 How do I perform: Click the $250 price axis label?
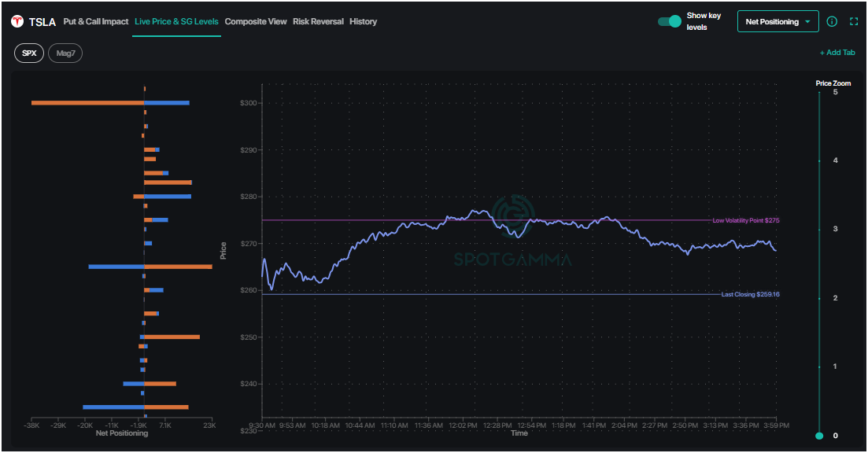[249, 337]
